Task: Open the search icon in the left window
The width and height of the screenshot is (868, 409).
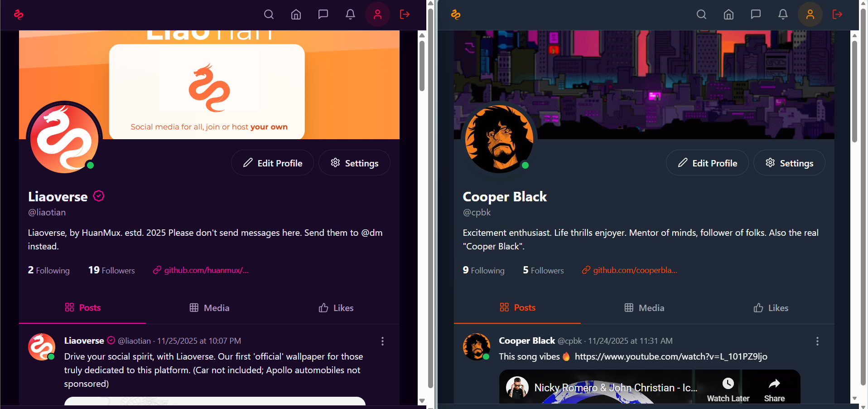Action: (269, 14)
